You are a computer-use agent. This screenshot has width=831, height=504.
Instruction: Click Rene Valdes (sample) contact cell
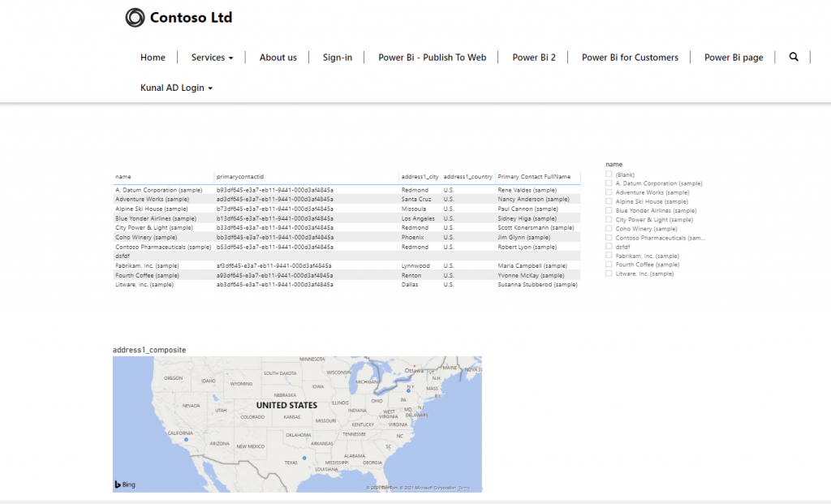tap(527, 190)
